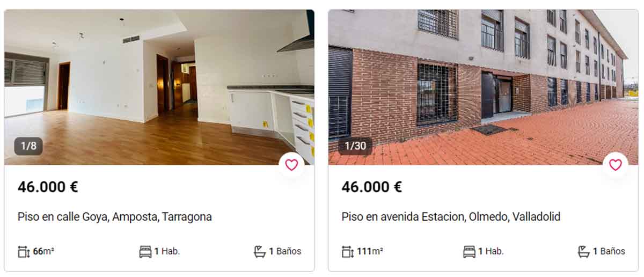
Task: Open the Amposta flat interior photo
Action: point(159,87)
